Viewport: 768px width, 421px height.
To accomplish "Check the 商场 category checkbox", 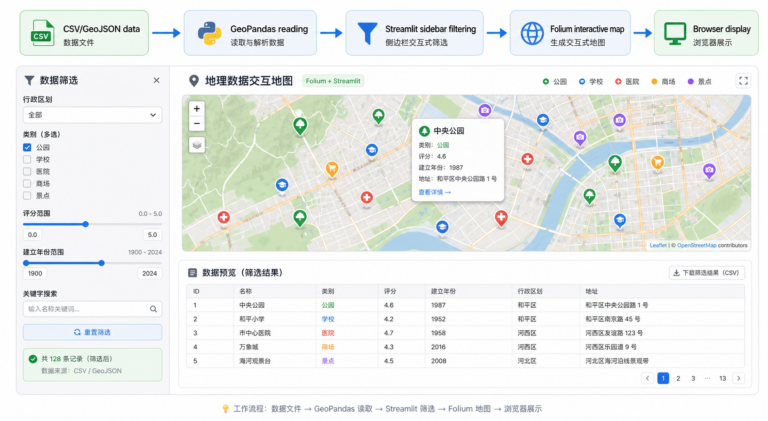I will 27,184.
